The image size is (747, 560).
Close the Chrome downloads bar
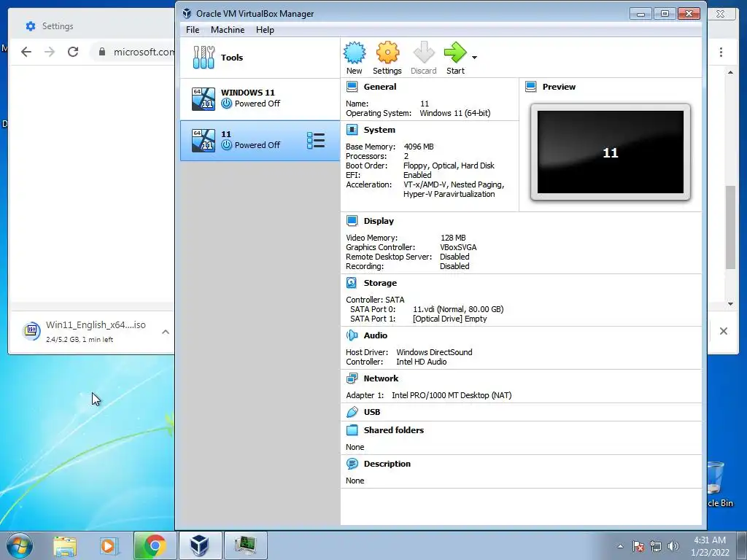[x=723, y=331]
